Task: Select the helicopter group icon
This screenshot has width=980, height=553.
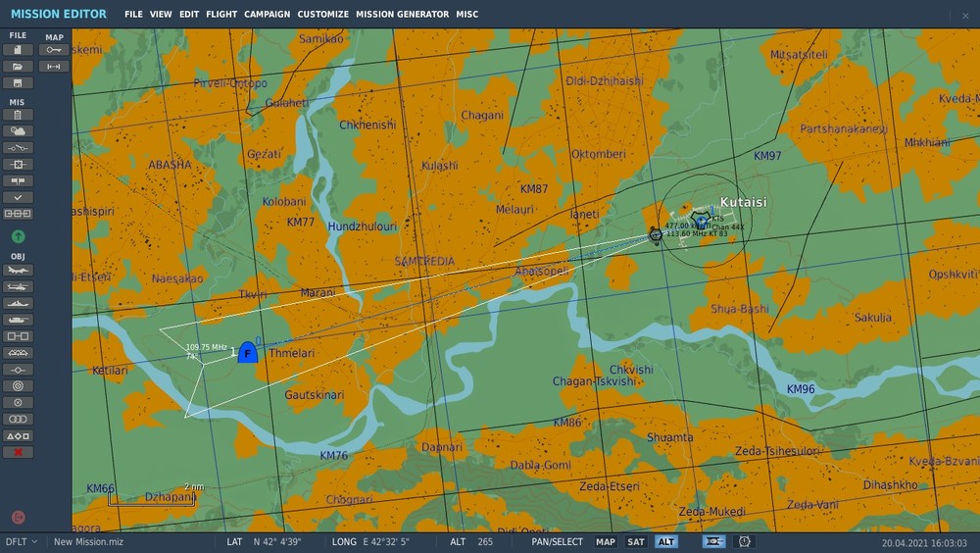Action: coord(18,286)
